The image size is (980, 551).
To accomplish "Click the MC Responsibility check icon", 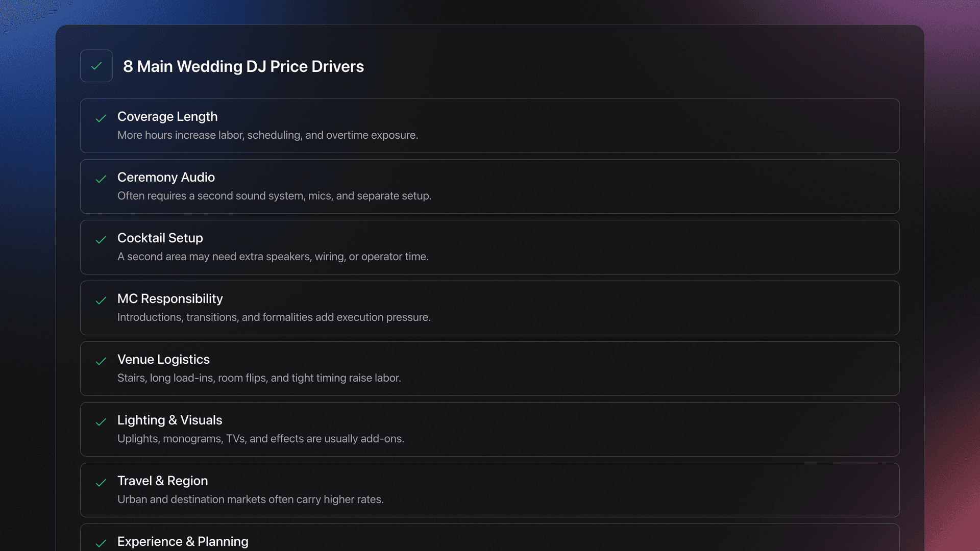I will [102, 301].
